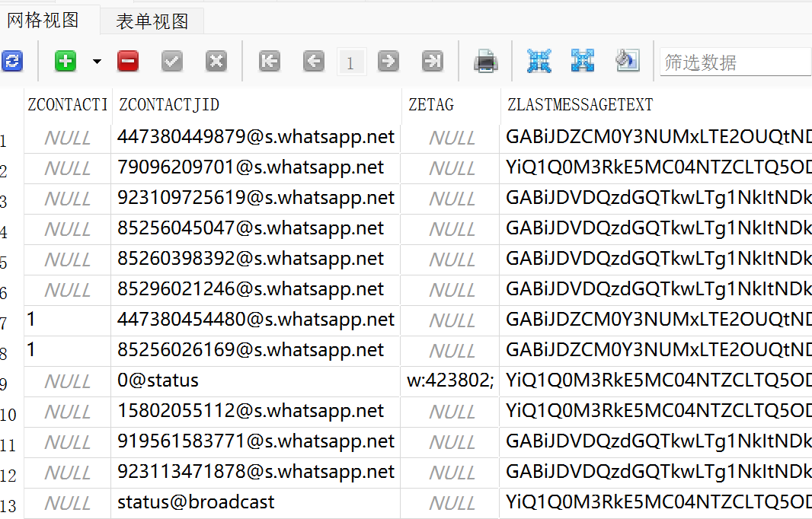The width and height of the screenshot is (812, 519).
Task: Select row number 13 header
Action: 11,505
